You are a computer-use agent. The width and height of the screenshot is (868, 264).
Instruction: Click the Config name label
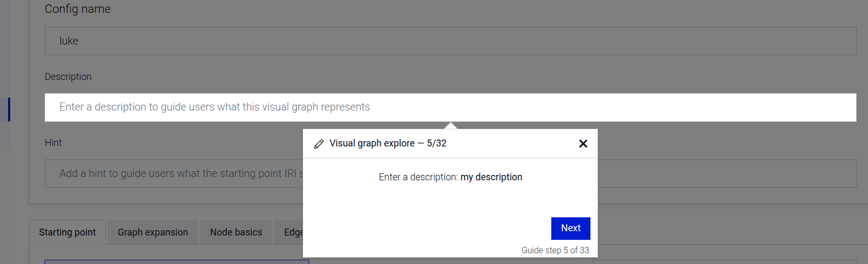point(77,9)
